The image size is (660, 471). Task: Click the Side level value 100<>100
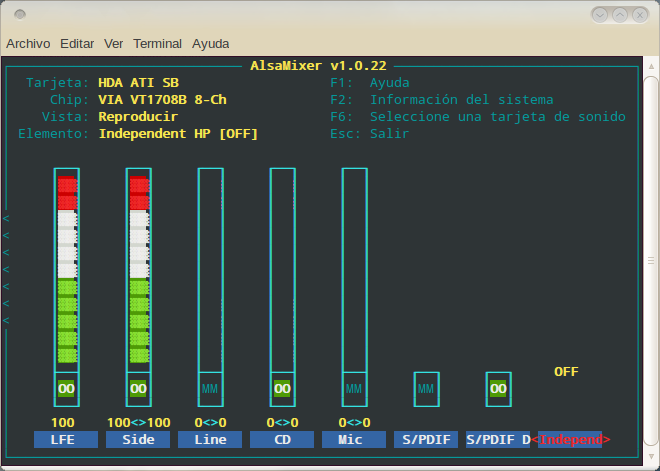coord(138,422)
